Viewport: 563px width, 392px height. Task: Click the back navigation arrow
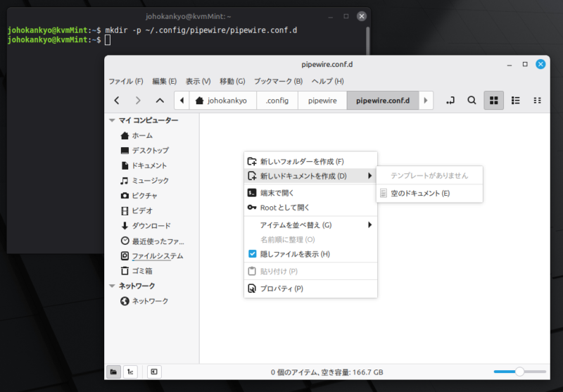pyautogui.click(x=117, y=101)
